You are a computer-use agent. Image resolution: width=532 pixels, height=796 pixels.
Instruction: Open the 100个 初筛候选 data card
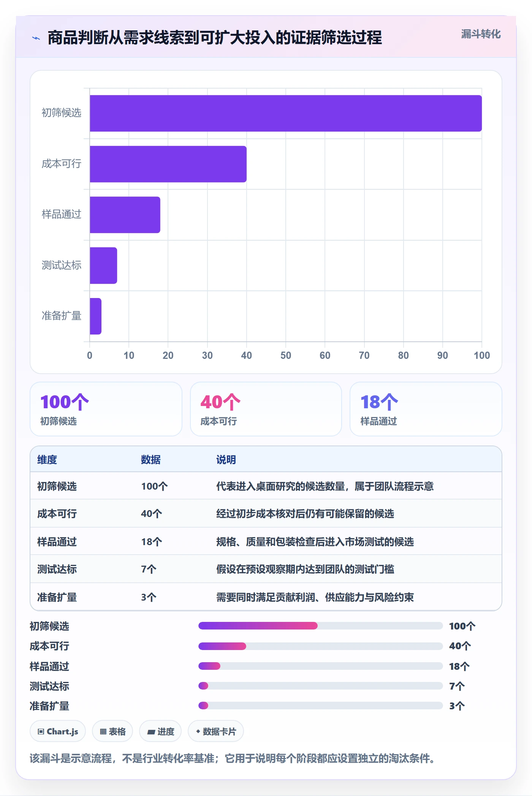pyautogui.click(x=106, y=409)
